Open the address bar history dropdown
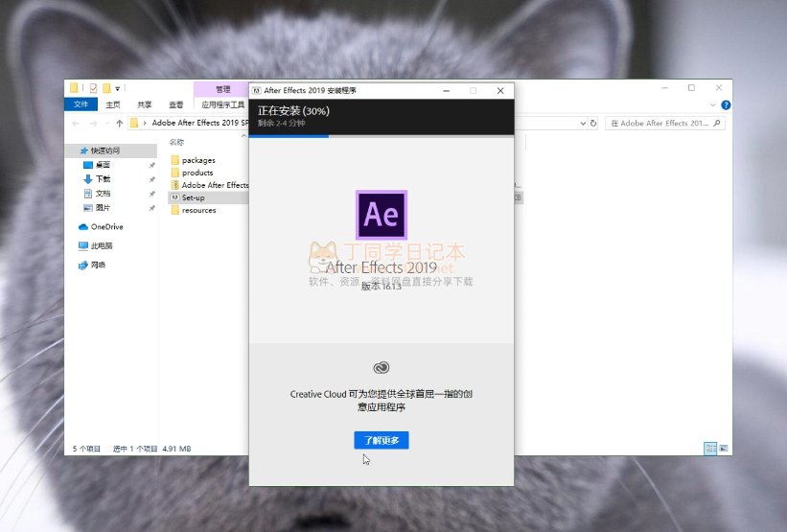 click(581, 124)
